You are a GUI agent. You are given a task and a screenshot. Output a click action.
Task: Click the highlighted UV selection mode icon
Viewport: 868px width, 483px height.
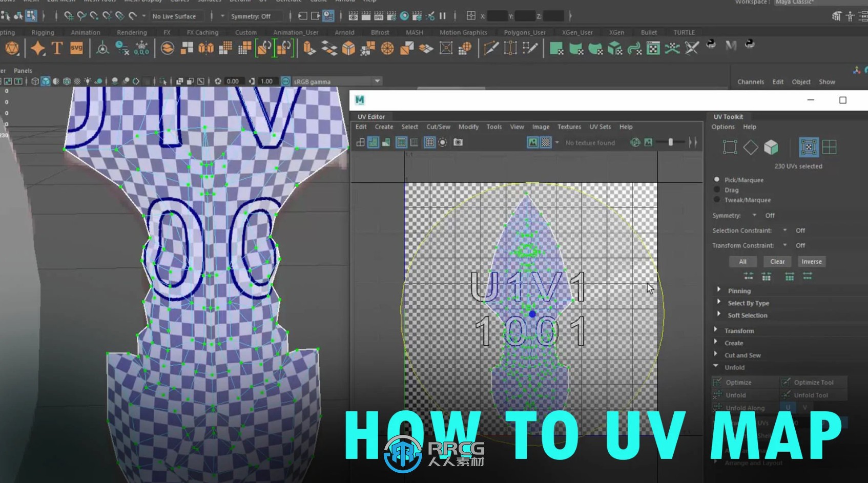[809, 148]
